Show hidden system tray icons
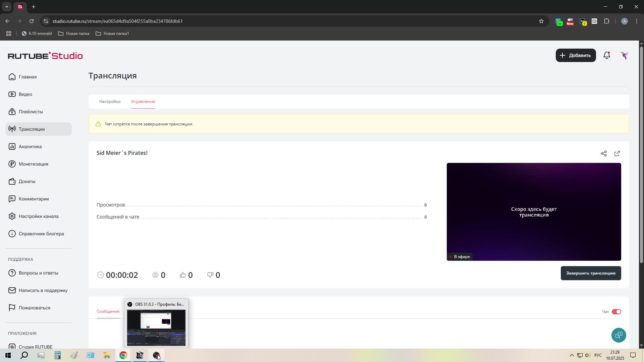 click(x=572, y=355)
